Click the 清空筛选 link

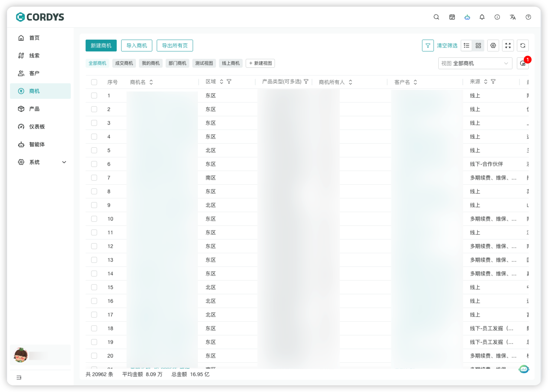447,46
